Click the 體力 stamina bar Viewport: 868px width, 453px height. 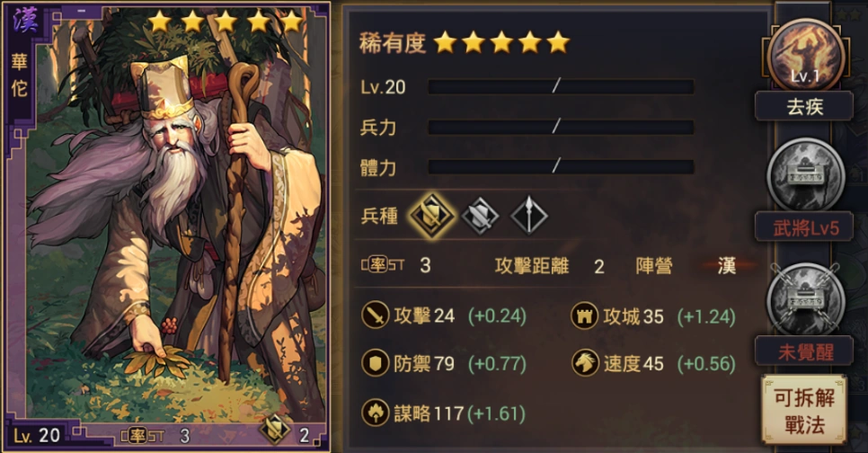(x=561, y=166)
